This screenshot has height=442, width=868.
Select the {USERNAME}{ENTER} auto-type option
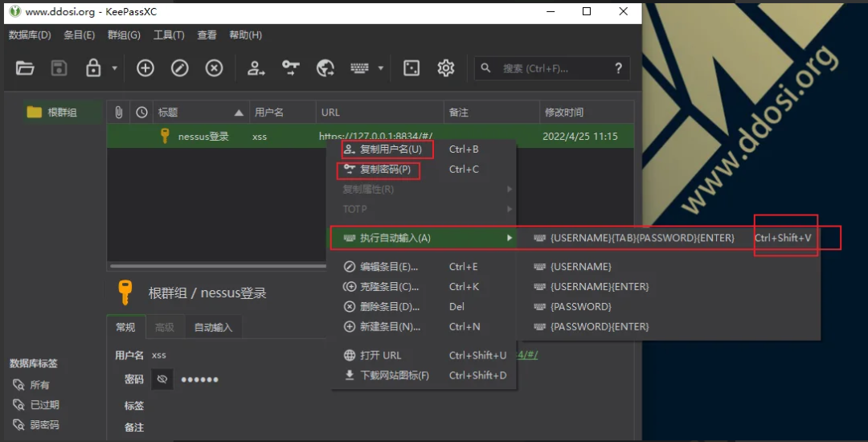click(669, 287)
